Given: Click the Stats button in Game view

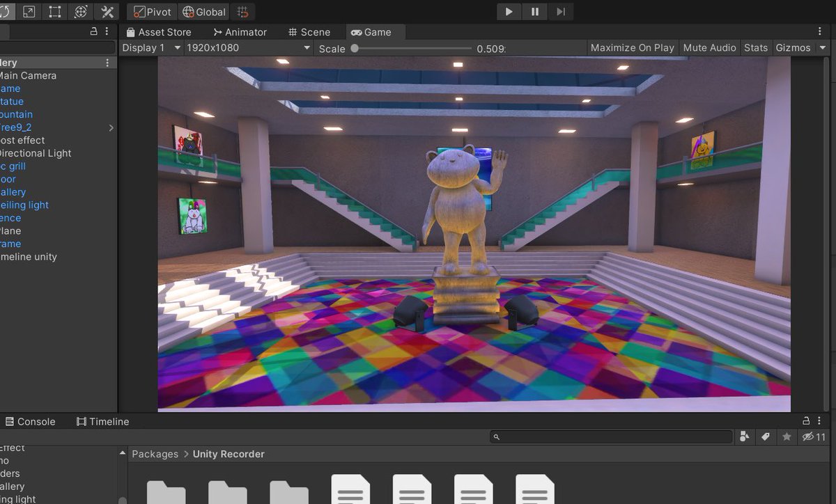Looking at the screenshot, I should pyautogui.click(x=756, y=47).
